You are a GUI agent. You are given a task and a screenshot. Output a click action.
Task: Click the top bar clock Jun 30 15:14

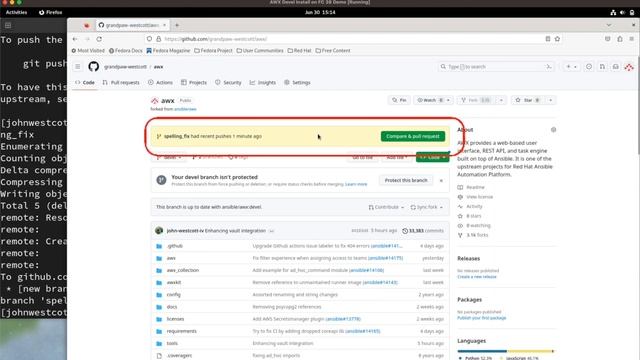[320, 12]
